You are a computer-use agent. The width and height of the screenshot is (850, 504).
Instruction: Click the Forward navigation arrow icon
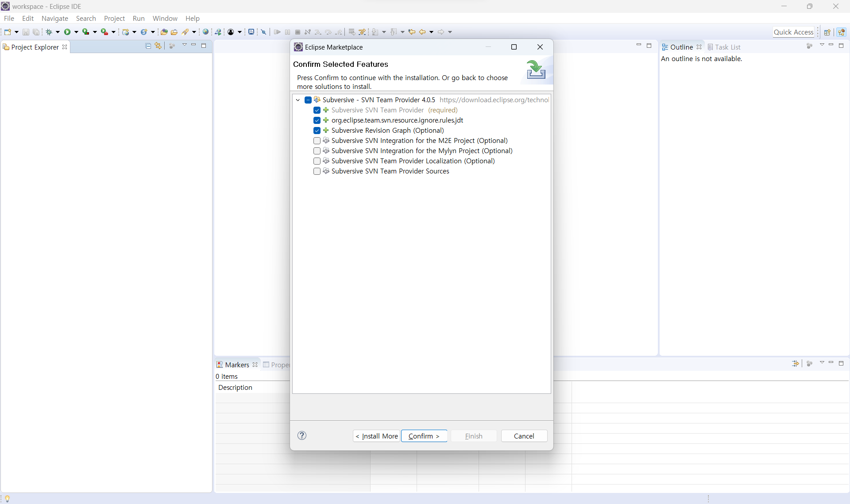(x=441, y=32)
